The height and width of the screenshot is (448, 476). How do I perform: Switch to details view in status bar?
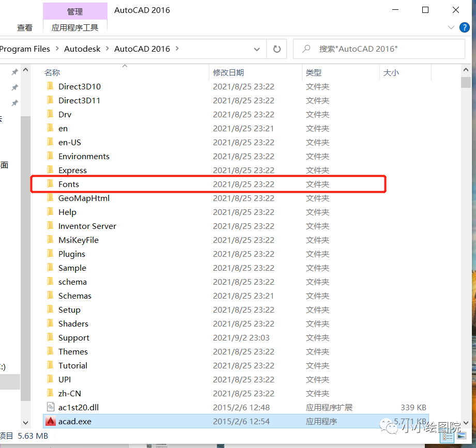coord(448,436)
